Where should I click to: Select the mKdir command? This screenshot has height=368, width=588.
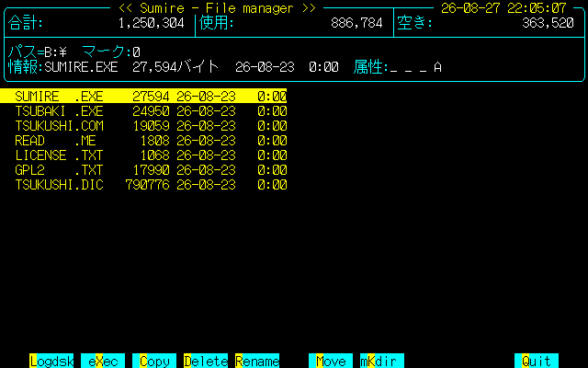coord(382,361)
